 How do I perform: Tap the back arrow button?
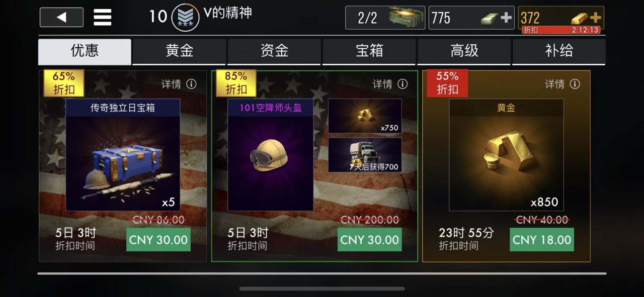pyautogui.click(x=61, y=18)
